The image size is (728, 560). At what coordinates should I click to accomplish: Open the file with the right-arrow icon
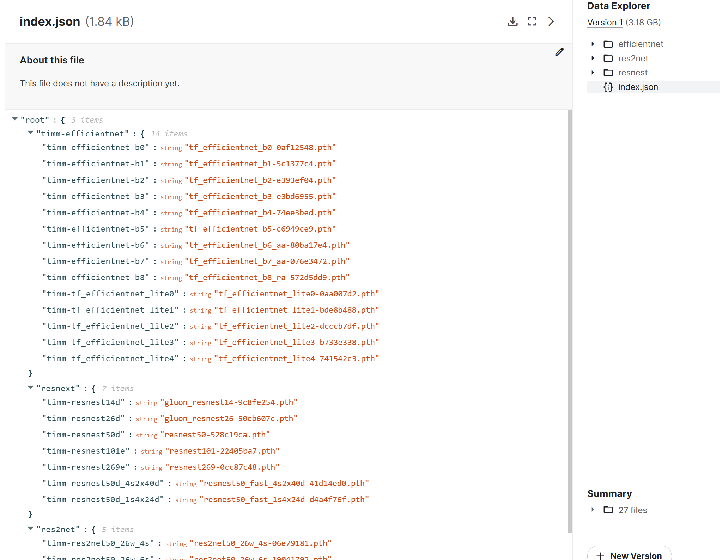[551, 21]
